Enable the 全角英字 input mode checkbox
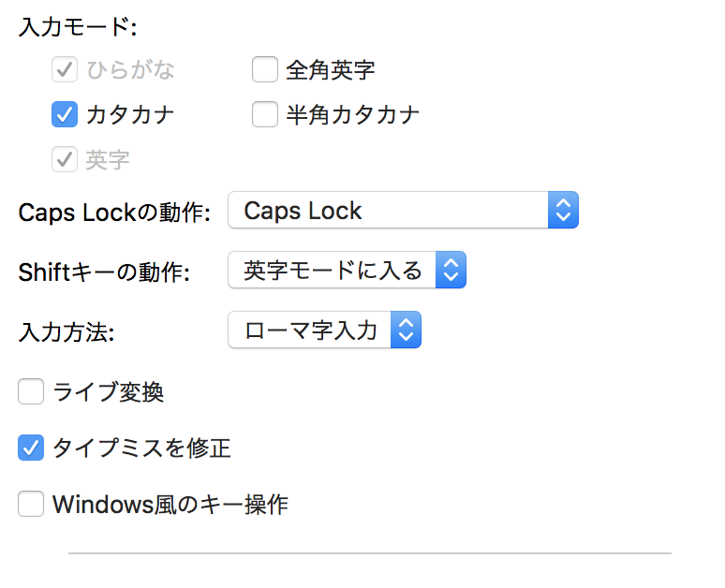The image size is (725, 588). pyautogui.click(x=265, y=69)
